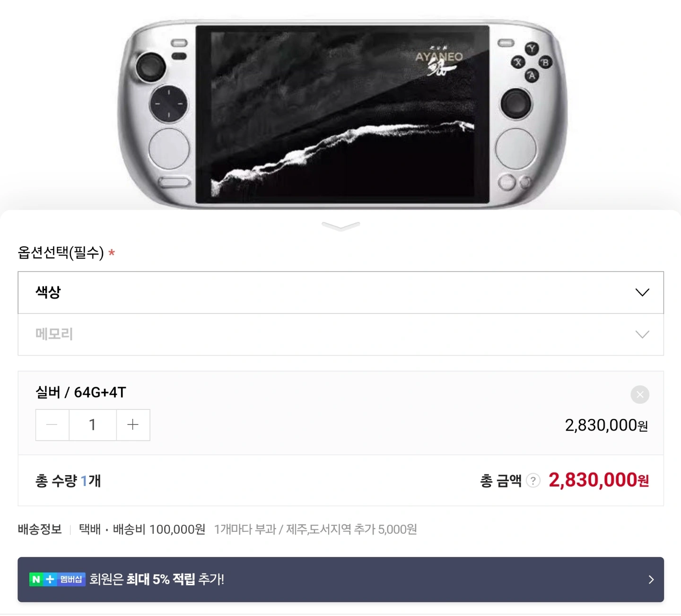This screenshot has width=681, height=616.
Task: Click the 메모리 dropdown chevron arrow
Action: point(642,335)
